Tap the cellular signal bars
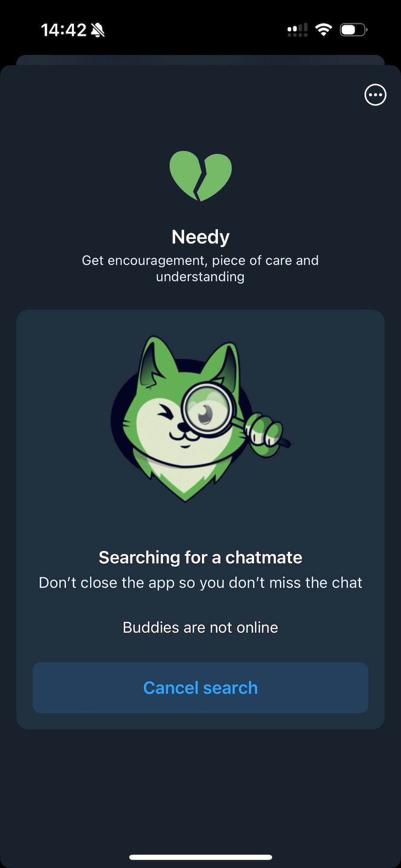The image size is (401, 868). pyautogui.click(x=297, y=30)
